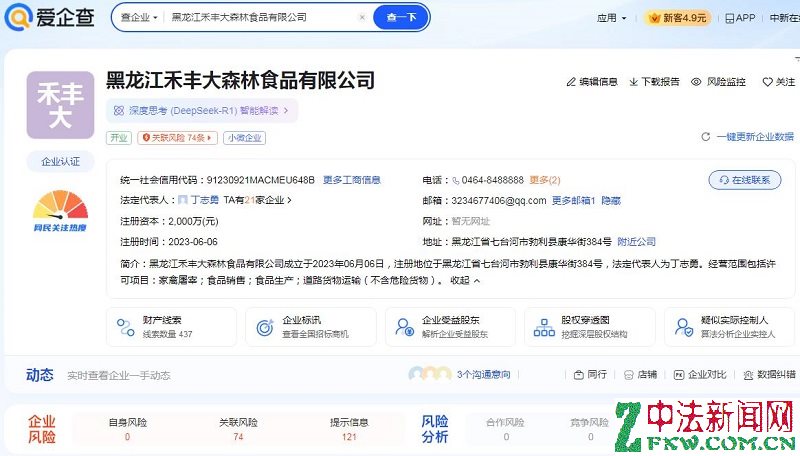
Task: Select the 竞争风险 tab
Action: (590, 429)
